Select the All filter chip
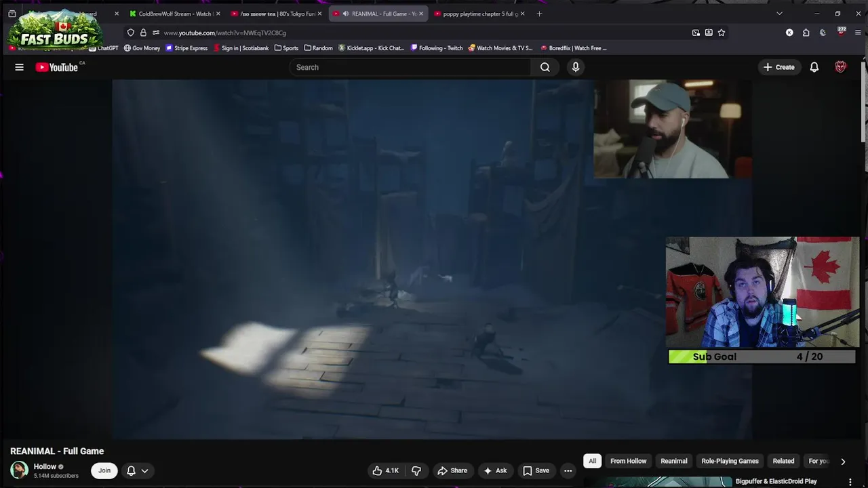Screen dimensions: 868x488 pyautogui.click(x=592, y=461)
